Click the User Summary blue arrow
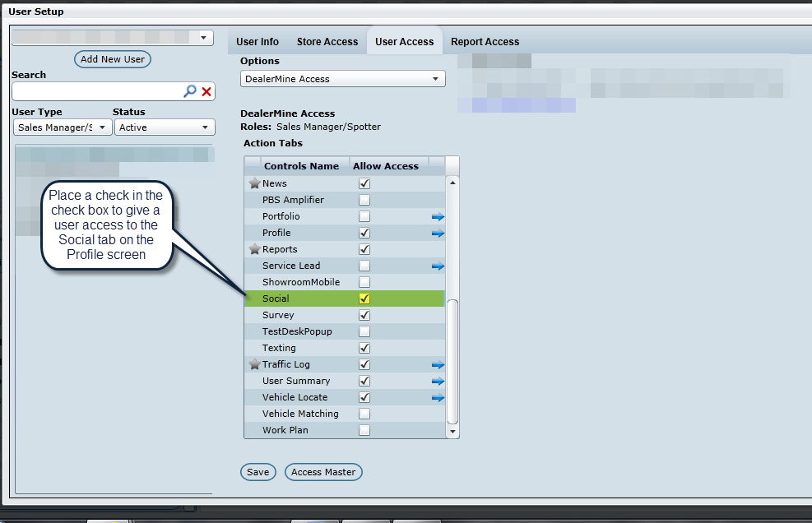 tap(438, 381)
